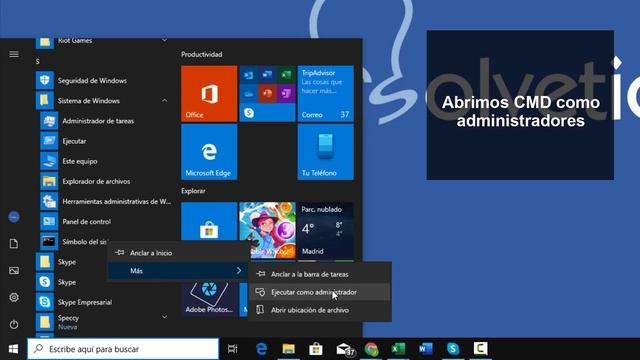Expand the Riot Games folder chevron
The height and width of the screenshot is (360, 640).
point(164,40)
